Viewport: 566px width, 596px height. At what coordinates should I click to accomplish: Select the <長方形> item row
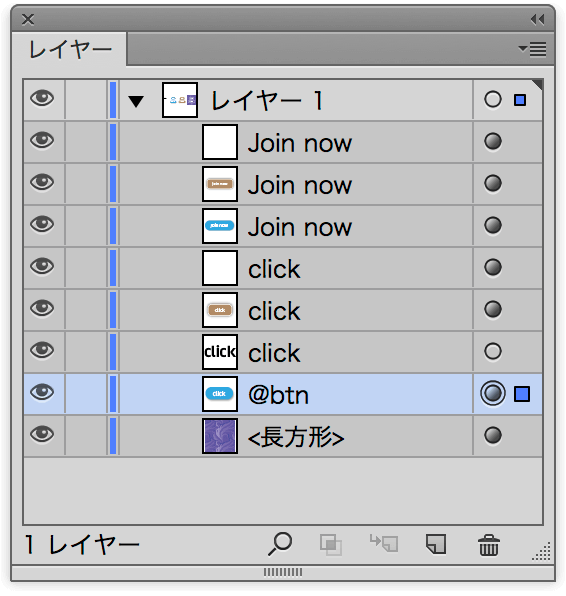(283, 436)
